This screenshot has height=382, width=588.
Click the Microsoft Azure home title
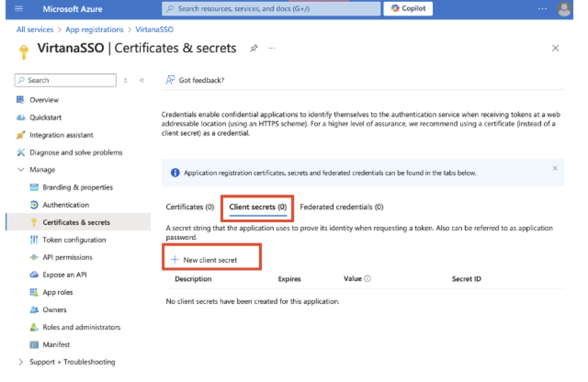coord(73,9)
